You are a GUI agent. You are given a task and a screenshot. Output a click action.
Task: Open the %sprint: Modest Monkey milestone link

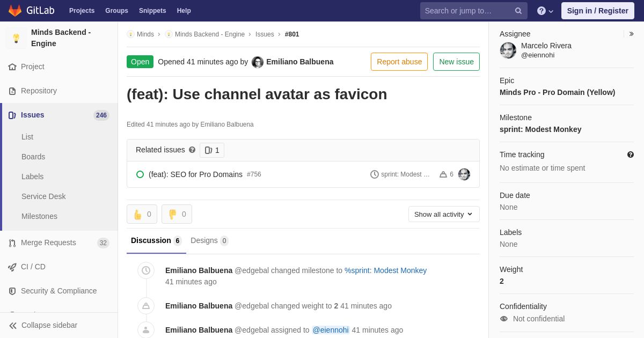385,270
